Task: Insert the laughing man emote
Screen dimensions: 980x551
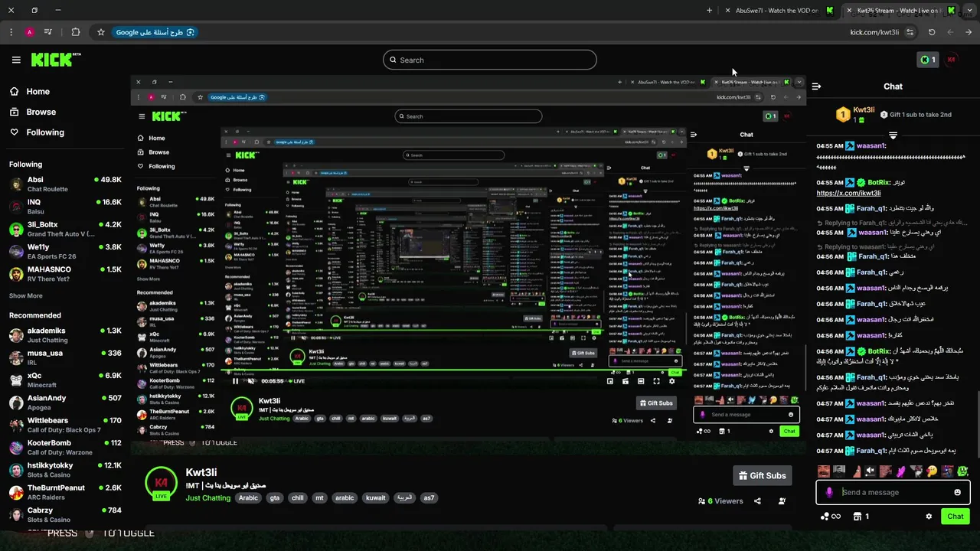Action: click(x=824, y=471)
